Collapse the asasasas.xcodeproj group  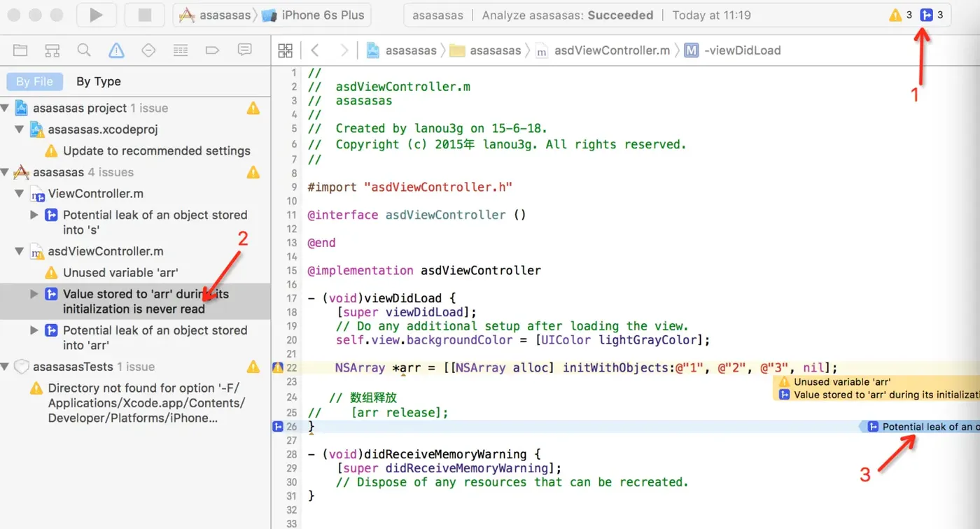pyautogui.click(x=20, y=130)
